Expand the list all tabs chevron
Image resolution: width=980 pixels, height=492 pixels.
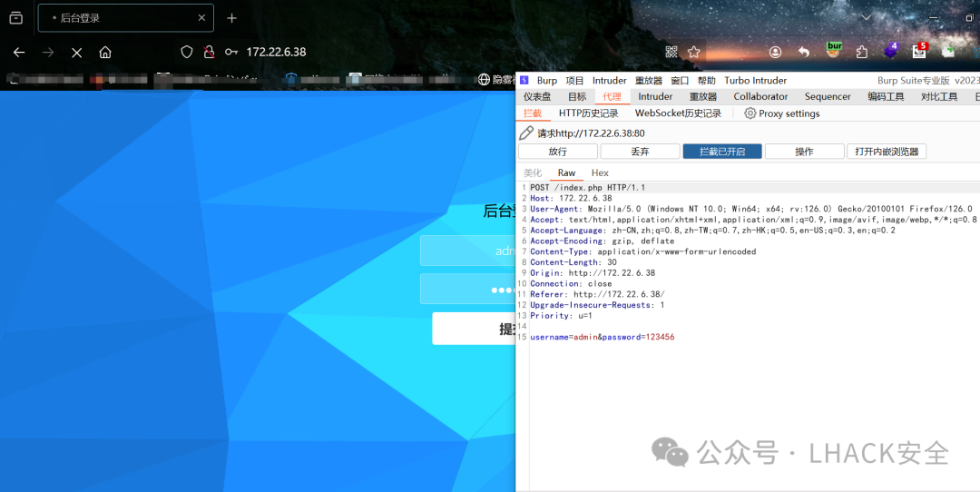tap(867, 17)
